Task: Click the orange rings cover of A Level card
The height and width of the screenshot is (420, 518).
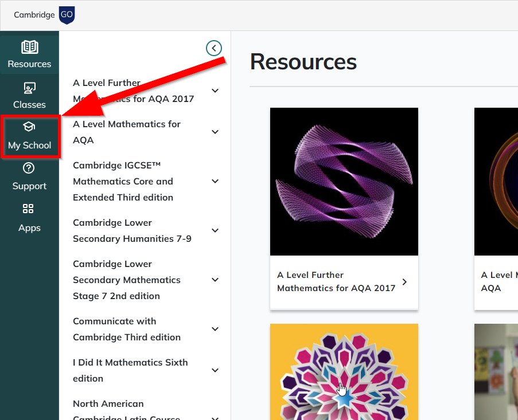Action: coord(496,182)
